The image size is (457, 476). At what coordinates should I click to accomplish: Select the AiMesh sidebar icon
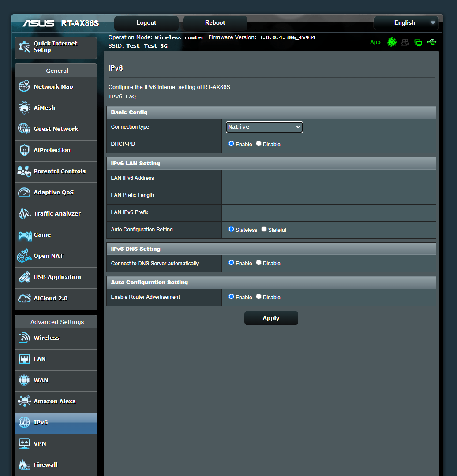[24, 108]
